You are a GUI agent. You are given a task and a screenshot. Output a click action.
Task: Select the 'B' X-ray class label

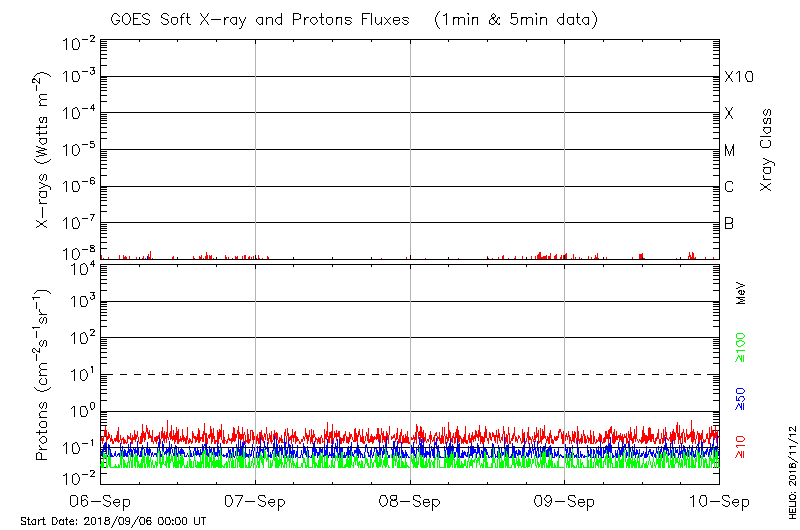click(x=730, y=223)
